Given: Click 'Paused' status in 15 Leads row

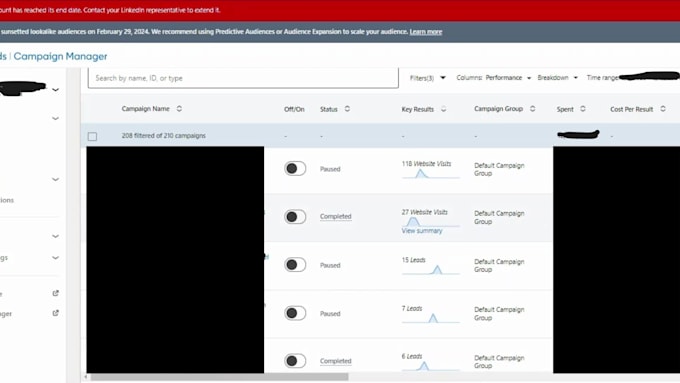Looking at the screenshot, I should [x=330, y=265].
